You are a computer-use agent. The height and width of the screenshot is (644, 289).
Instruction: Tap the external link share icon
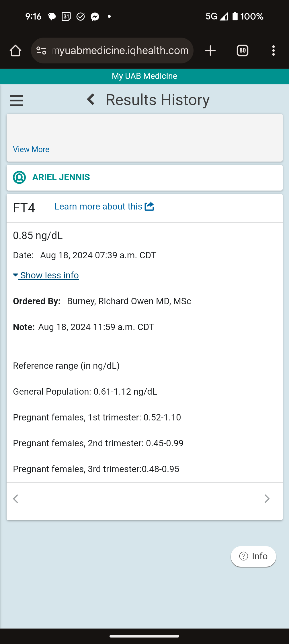(149, 206)
